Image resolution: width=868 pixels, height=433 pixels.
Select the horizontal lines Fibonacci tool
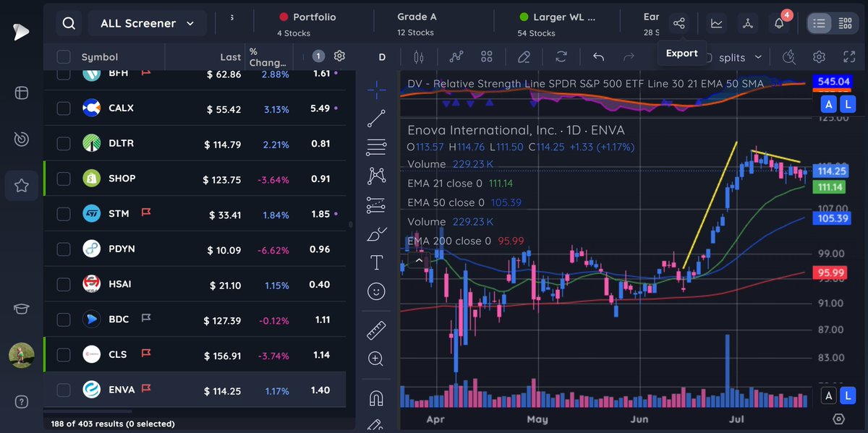376,147
